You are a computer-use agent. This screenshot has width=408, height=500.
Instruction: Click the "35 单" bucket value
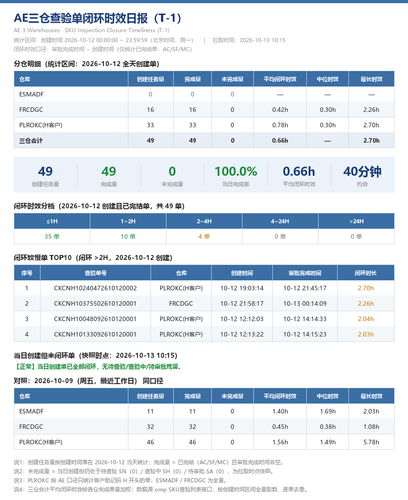[x=52, y=236]
